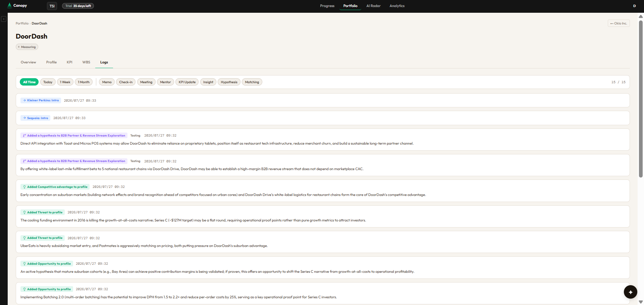
Task: Toggle the Memo log type filter
Action: pyautogui.click(x=107, y=82)
